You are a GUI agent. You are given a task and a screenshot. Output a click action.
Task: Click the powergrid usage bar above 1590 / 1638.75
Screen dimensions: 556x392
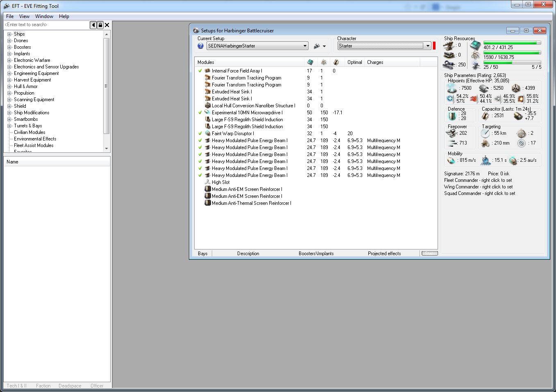pos(512,53)
